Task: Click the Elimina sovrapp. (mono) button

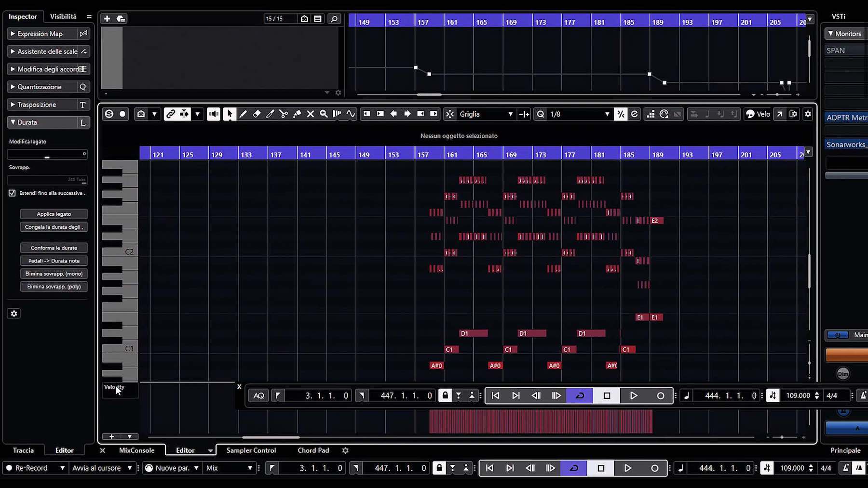Action: point(54,273)
